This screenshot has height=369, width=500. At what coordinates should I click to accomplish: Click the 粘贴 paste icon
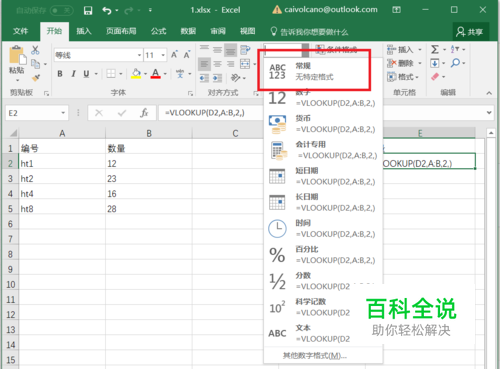pos(17,55)
